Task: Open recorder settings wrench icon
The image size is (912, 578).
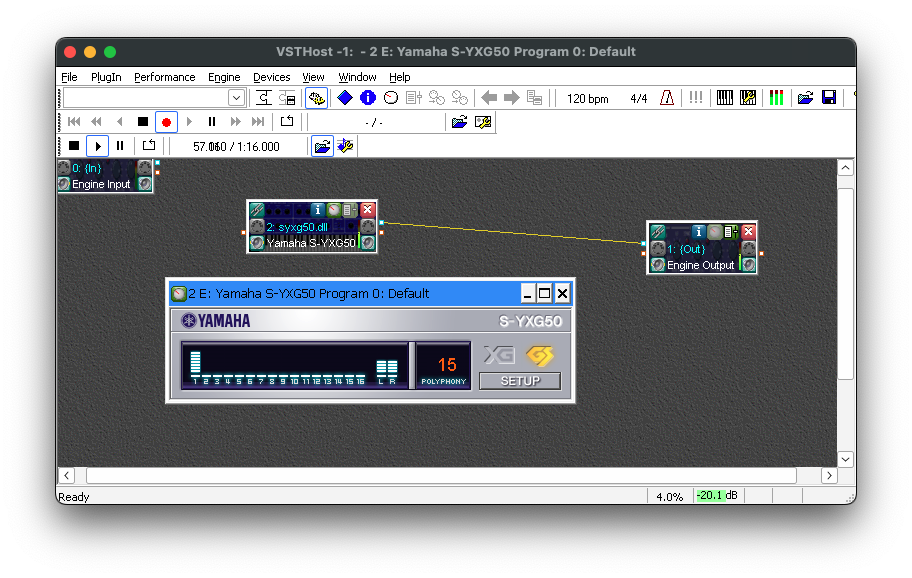Action: tap(483, 122)
